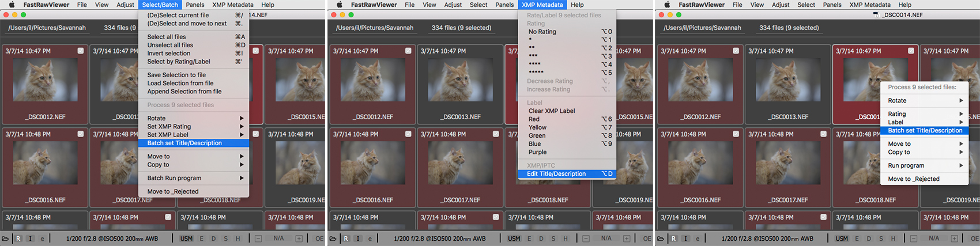Uncheck the _DSC0016.NEF checkbox in the window showing the context menu
The width and height of the screenshot is (980, 246).
click(x=736, y=134)
